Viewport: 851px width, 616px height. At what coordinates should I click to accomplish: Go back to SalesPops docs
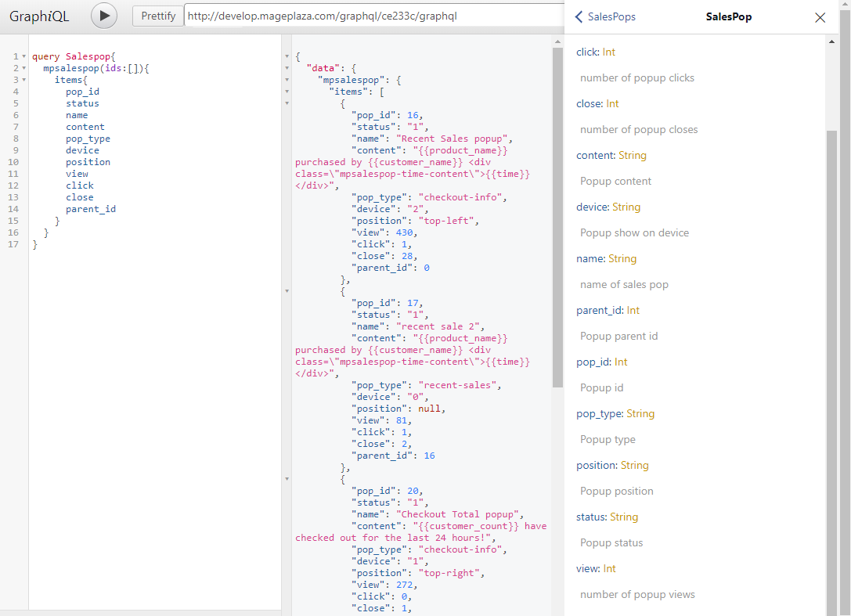[604, 17]
